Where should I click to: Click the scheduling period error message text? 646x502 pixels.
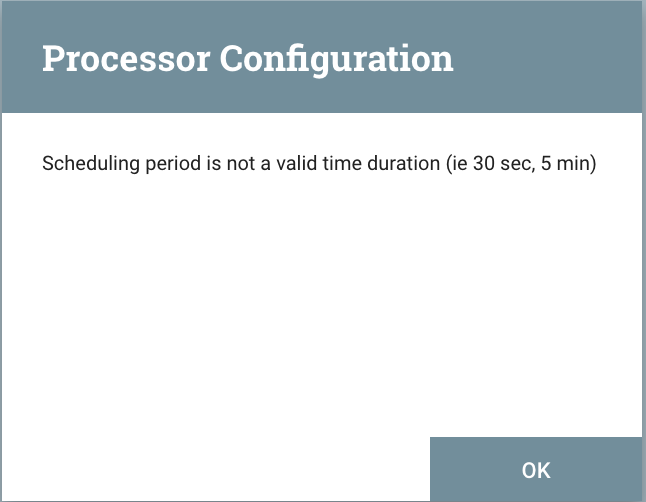[x=319, y=163]
